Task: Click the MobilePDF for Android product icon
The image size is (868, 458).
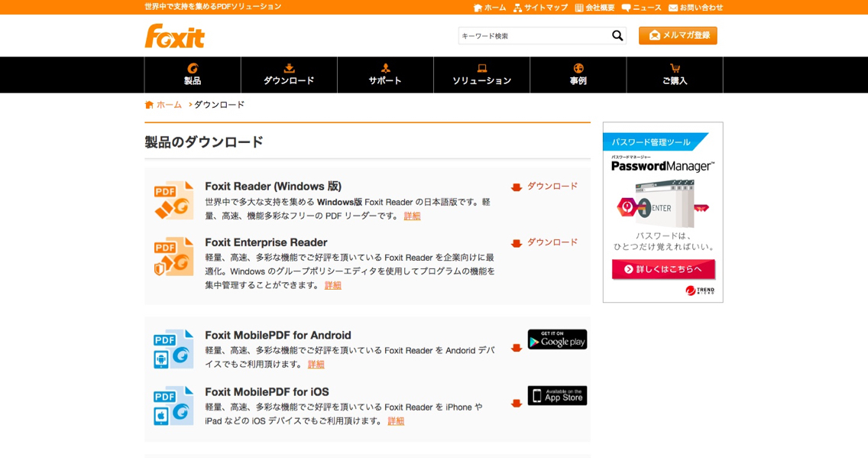Action: point(173,349)
